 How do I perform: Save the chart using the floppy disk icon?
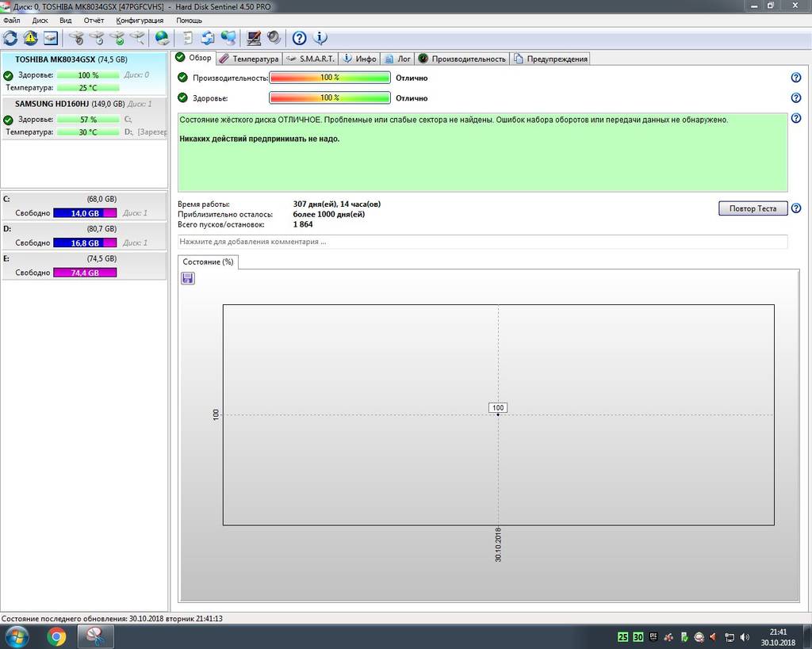tap(188, 278)
